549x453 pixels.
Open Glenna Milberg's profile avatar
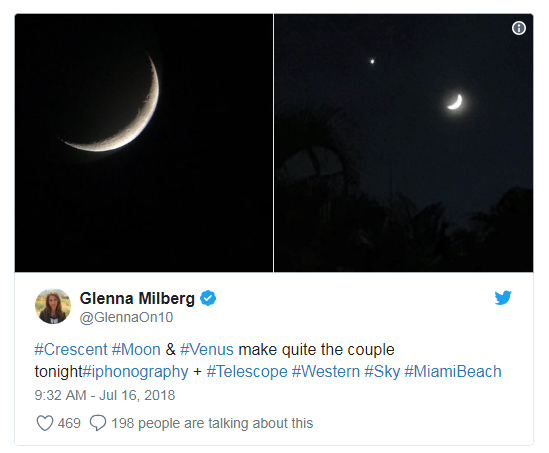(53, 306)
